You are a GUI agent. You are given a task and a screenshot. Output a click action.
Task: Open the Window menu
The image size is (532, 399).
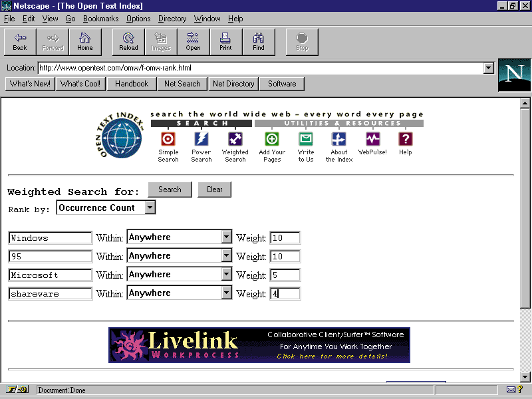pyautogui.click(x=207, y=19)
